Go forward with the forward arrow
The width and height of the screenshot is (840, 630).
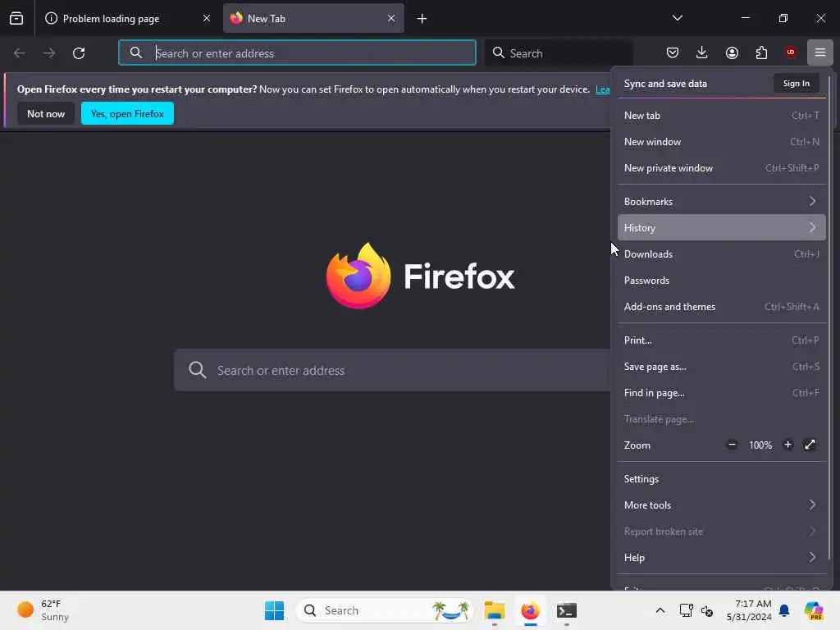48,53
